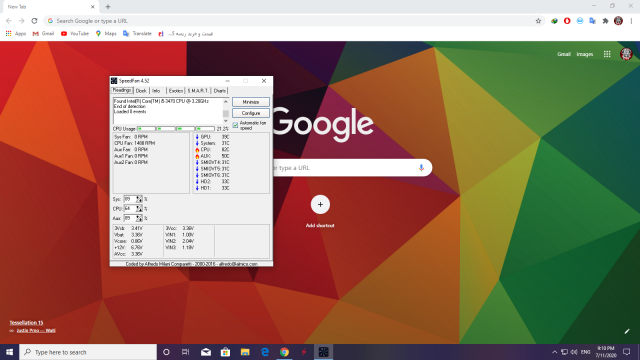The height and width of the screenshot is (360, 640).
Task: Click the log box scroll down arrow
Action: 226,121
